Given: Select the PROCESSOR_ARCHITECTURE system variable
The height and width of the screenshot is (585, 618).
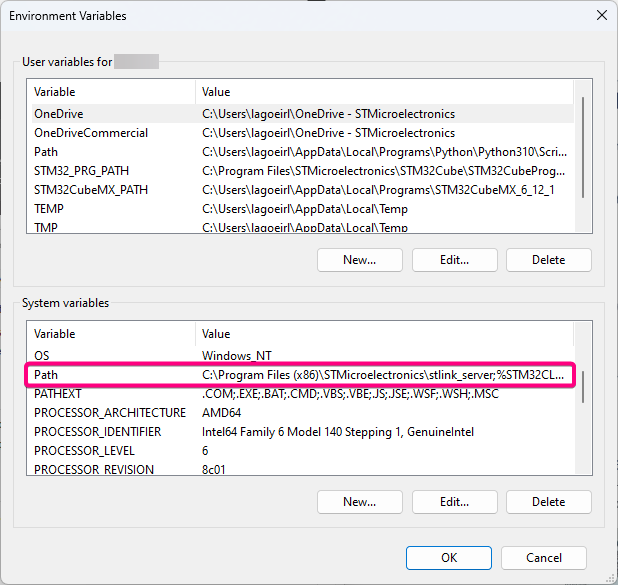Looking at the screenshot, I should (x=109, y=413).
